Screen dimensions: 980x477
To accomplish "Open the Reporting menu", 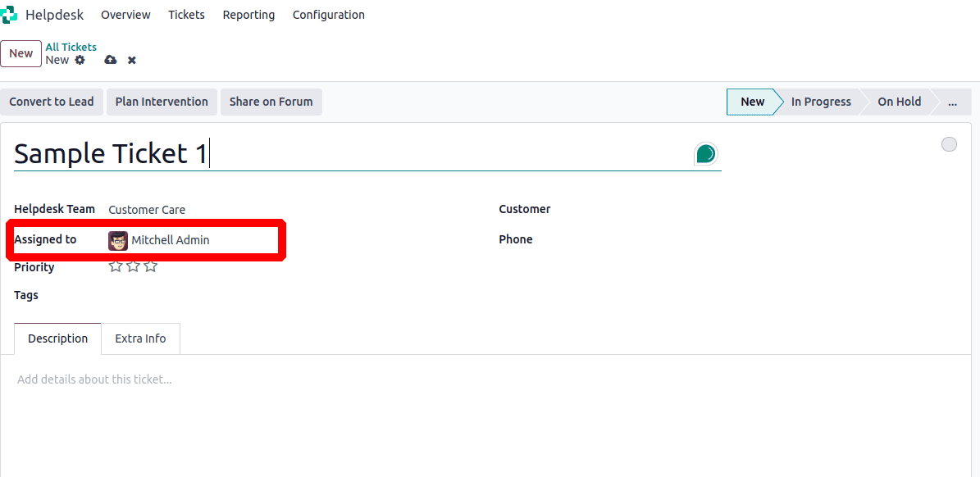I will [248, 15].
